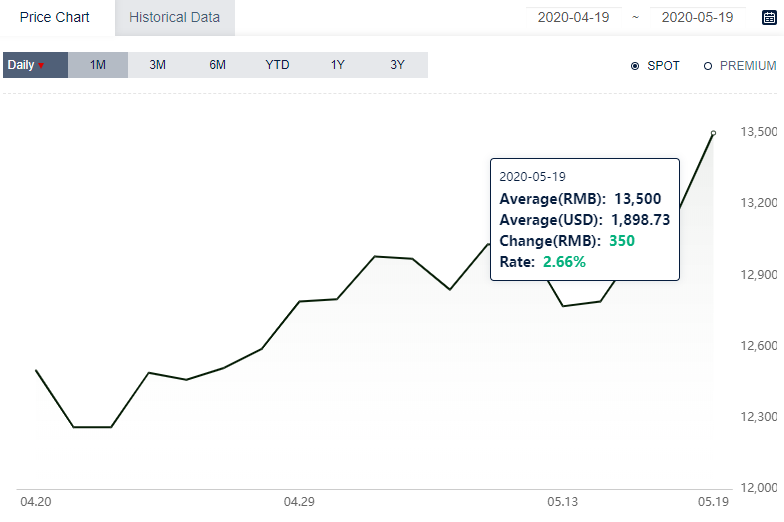
Task: Expand the Daily interval dropdown
Action: pyautogui.click(x=36, y=65)
